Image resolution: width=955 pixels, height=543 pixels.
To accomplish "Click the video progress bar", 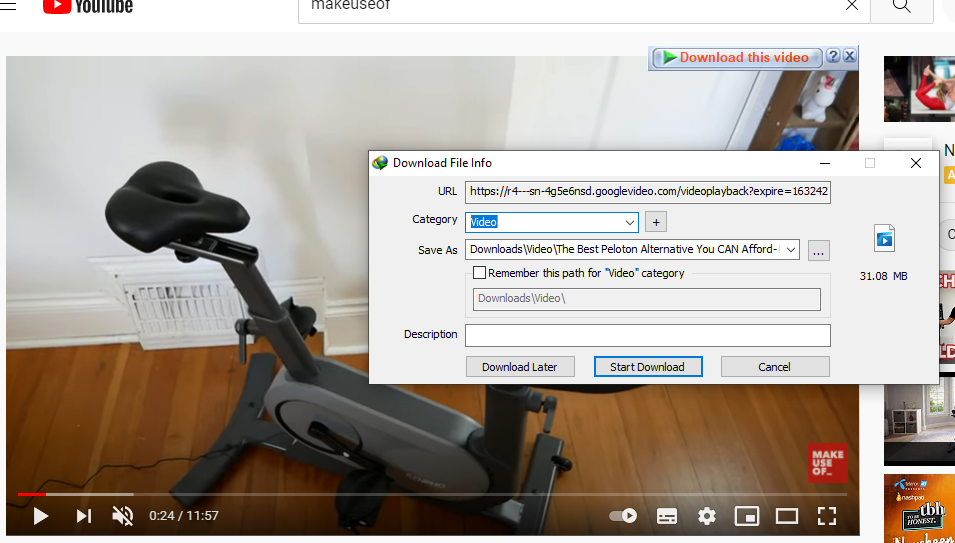I will (x=432, y=494).
